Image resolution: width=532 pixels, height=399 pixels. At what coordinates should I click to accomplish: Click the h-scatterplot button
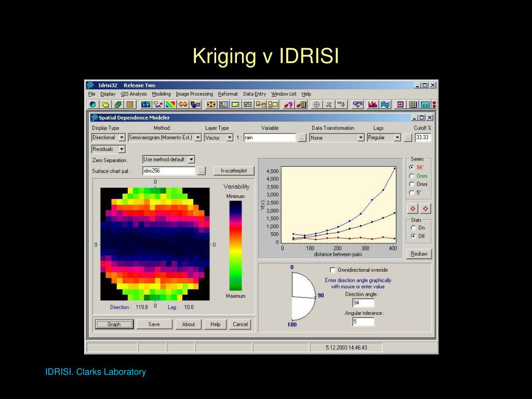[234, 170]
